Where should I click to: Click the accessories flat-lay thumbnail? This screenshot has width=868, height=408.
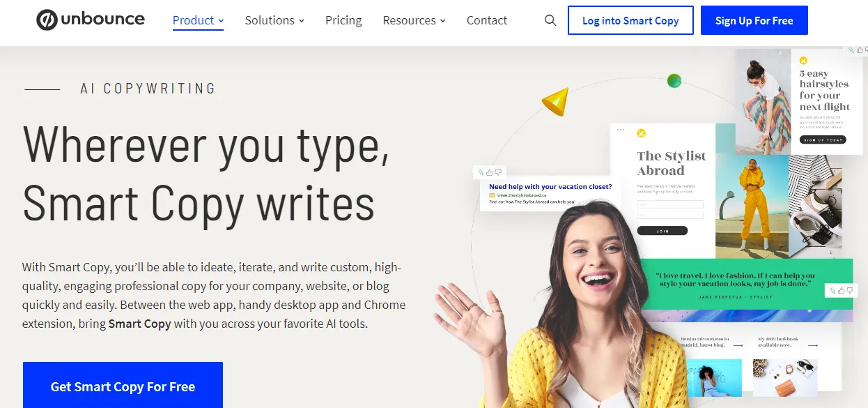pos(785,377)
